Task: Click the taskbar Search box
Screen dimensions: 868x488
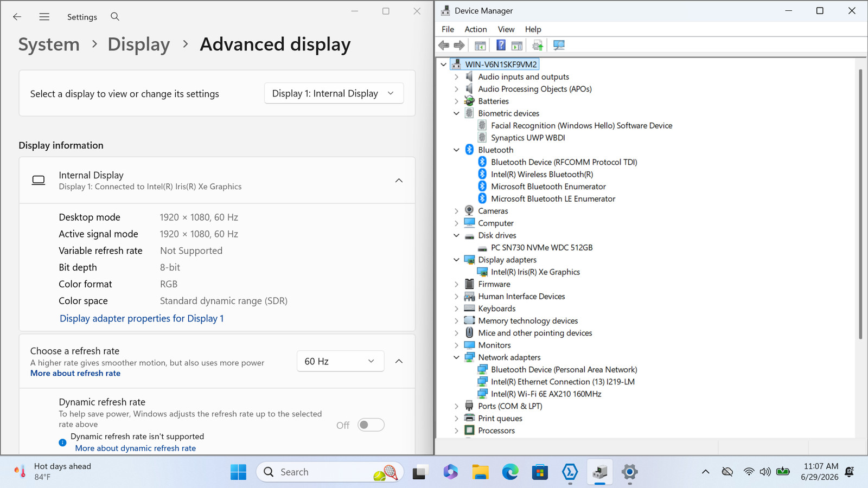Action: point(330,472)
